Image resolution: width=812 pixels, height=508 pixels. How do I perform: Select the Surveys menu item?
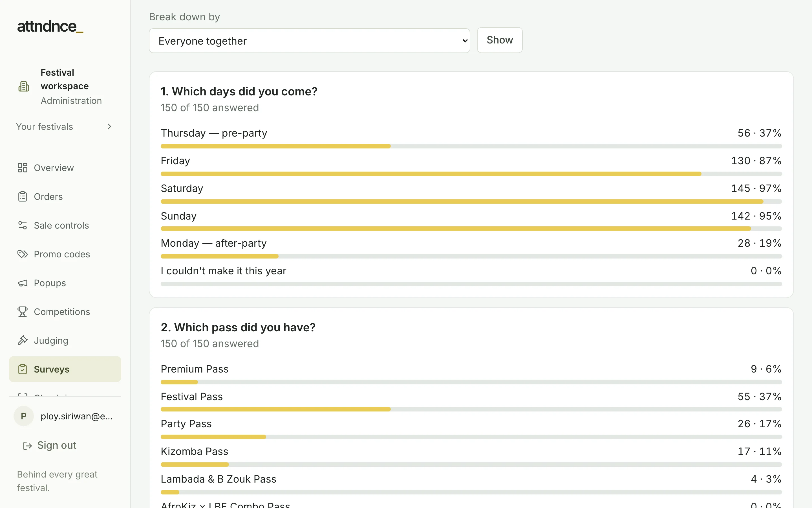click(x=65, y=369)
